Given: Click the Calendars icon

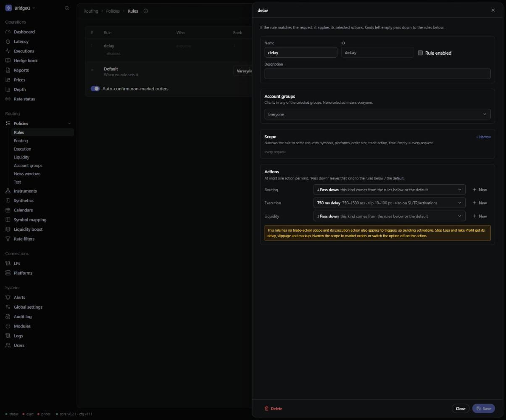Looking at the screenshot, I should (8, 210).
